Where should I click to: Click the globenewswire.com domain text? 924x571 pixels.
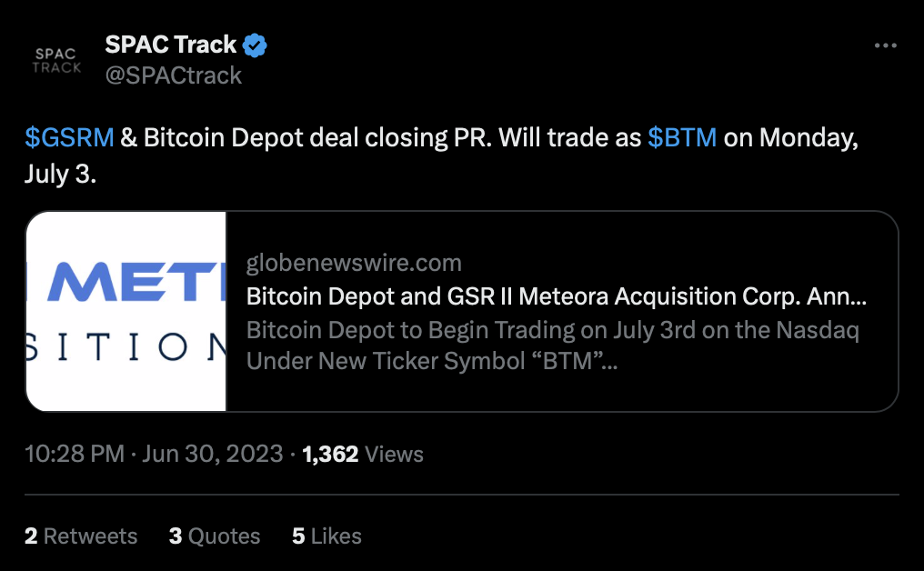pyautogui.click(x=354, y=264)
